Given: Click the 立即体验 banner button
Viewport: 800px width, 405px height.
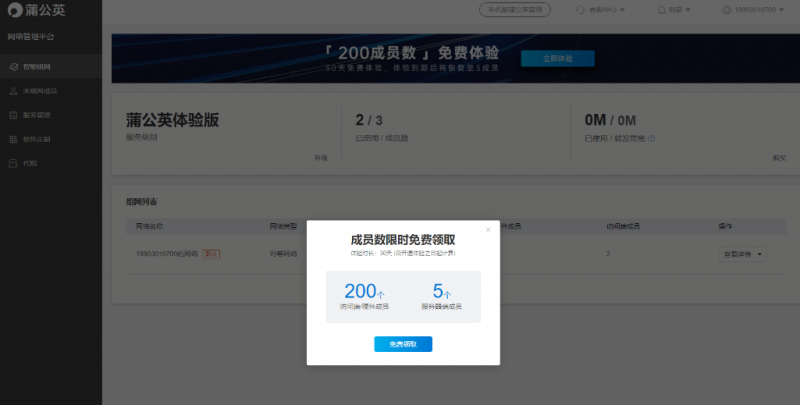Looking at the screenshot, I should coord(558,59).
